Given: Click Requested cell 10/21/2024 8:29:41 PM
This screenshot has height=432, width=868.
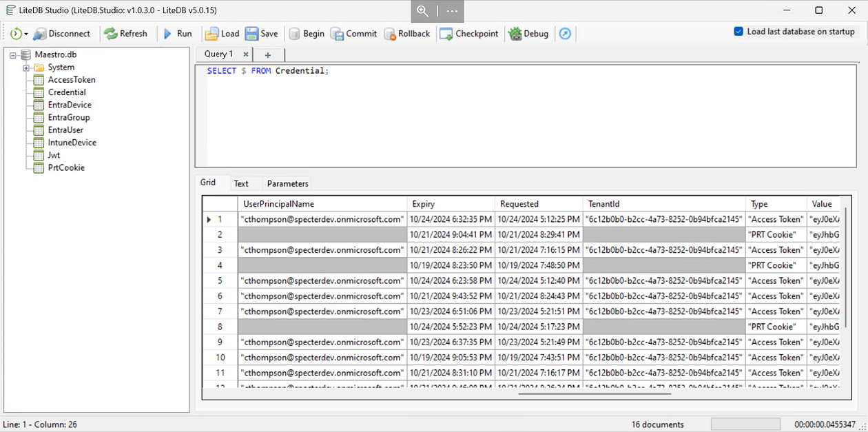Looking at the screenshot, I should point(539,234).
